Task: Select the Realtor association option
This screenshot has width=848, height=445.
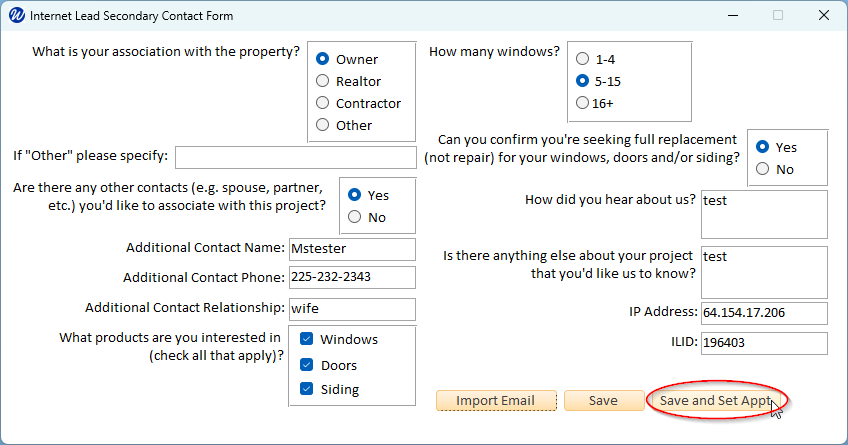Action: (x=323, y=81)
